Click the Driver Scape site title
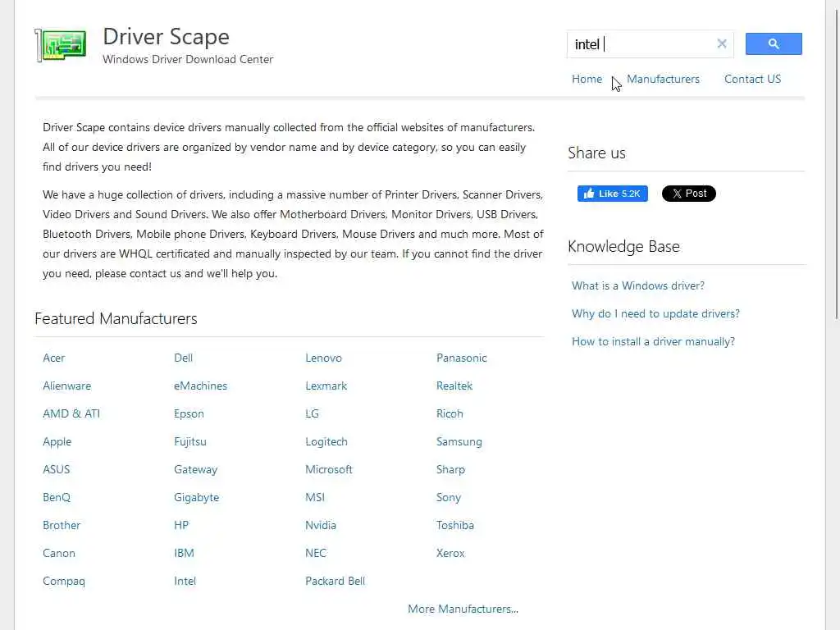This screenshot has width=840, height=630. click(x=166, y=36)
